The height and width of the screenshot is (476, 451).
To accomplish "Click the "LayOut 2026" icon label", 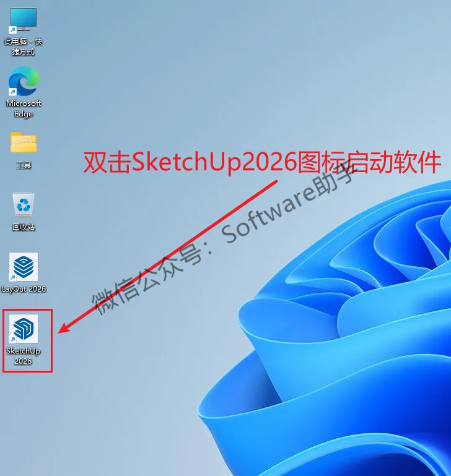I will click(24, 289).
